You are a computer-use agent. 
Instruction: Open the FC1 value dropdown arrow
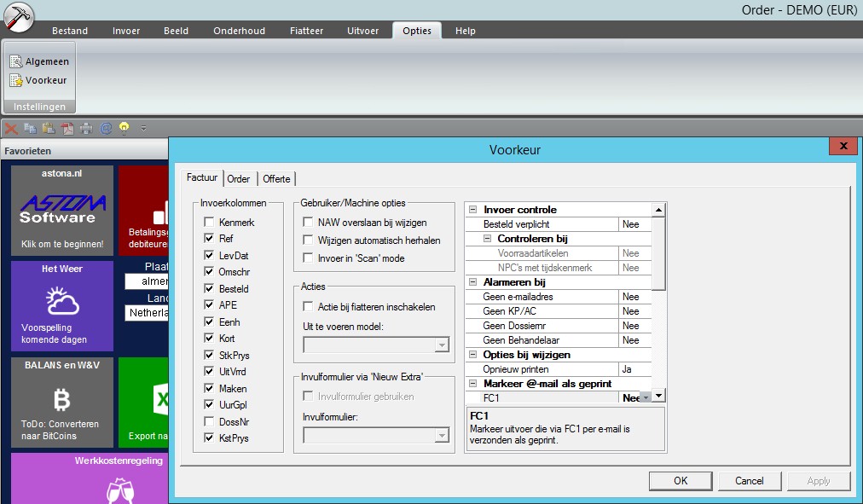coord(646,397)
